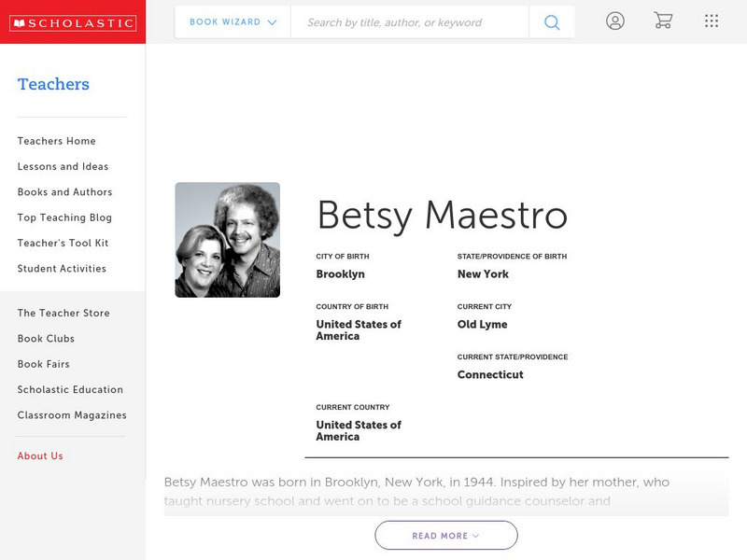Screen dimensions: 747x560
Task: Collapse the Read More section
Action: [445, 535]
